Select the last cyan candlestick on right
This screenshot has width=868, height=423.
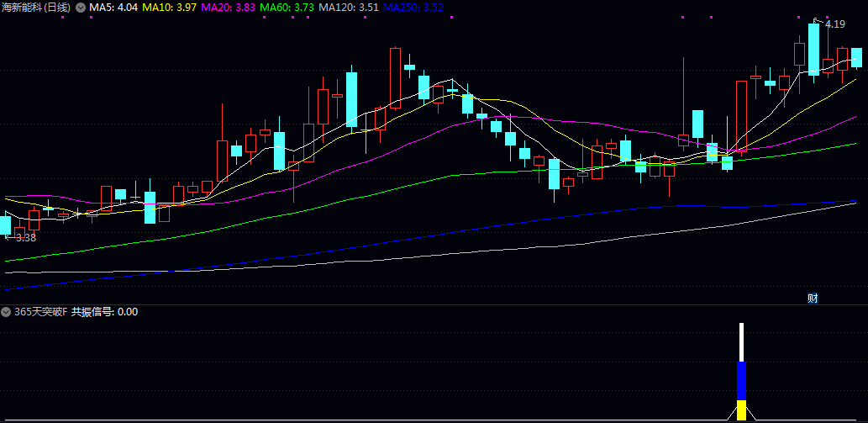click(857, 57)
